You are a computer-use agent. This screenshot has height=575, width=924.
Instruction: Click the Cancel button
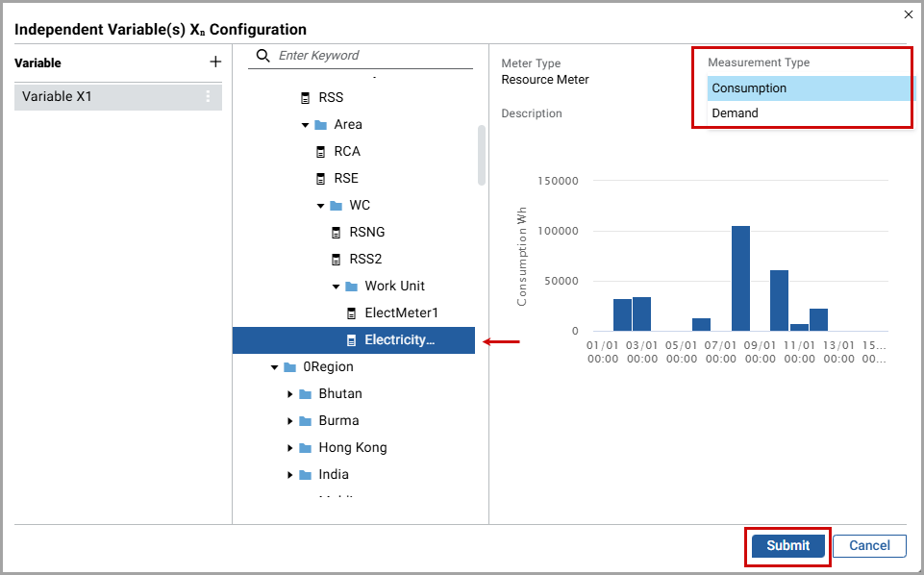(869, 545)
